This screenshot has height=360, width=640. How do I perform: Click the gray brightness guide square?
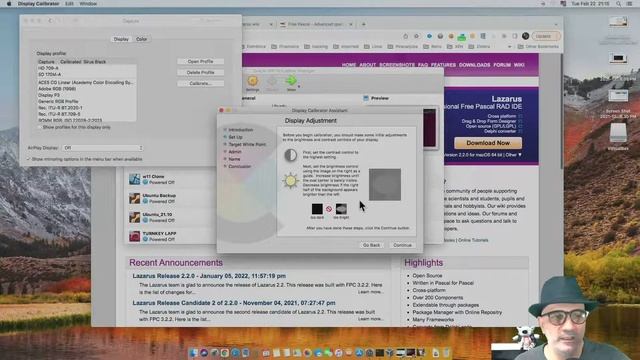(385, 184)
